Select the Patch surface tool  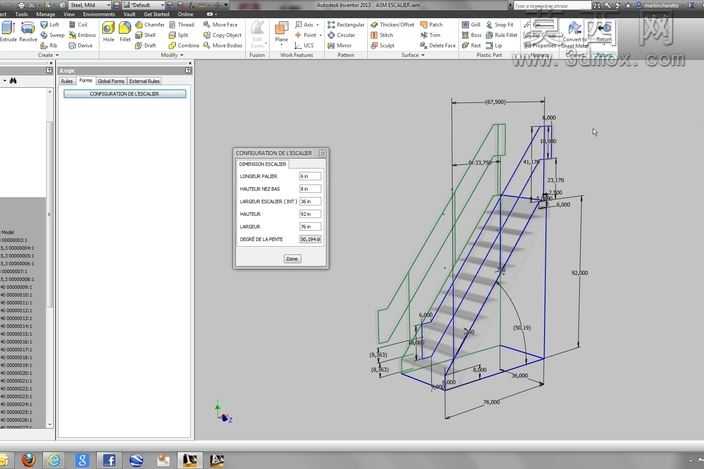(431, 25)
